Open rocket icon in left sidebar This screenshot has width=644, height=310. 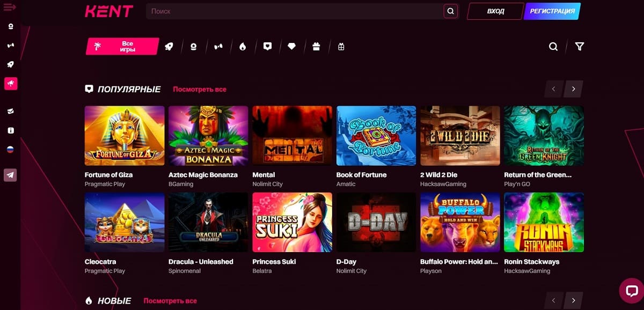point(11,64)
